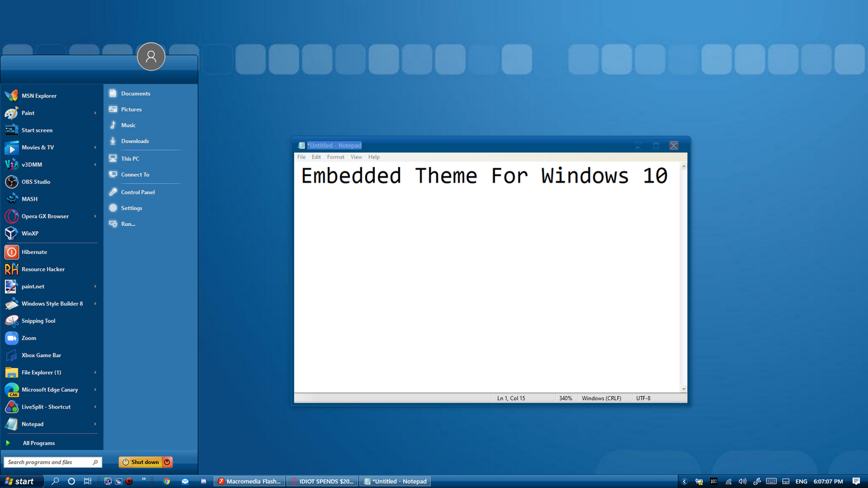Launch OBS Studio from the Start menu
The image size is (868, 488).
point(51,182)
